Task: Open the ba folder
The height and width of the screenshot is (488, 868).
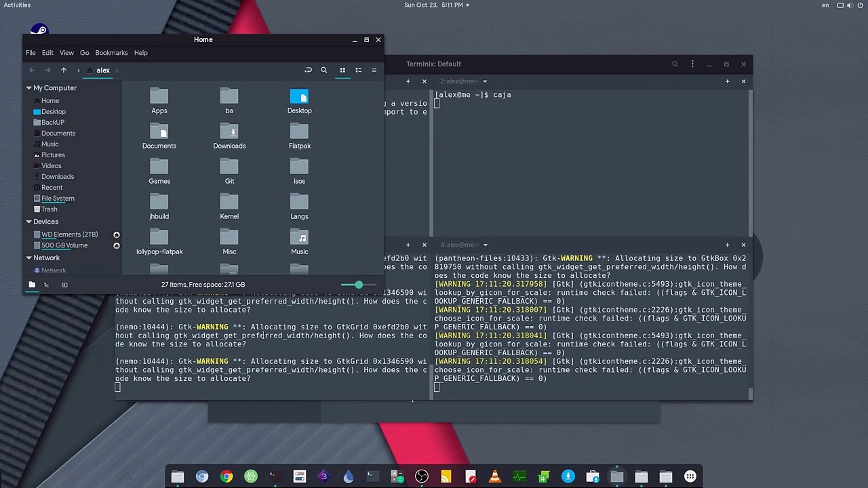Action: tap(229, 101)
